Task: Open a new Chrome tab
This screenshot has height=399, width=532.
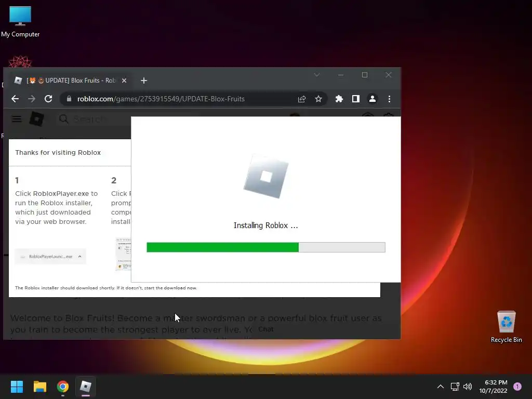Action: click(144, 81)
